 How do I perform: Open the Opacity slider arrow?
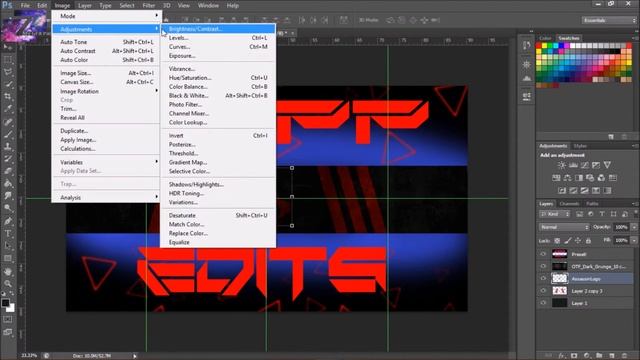(x=634, y=227)
